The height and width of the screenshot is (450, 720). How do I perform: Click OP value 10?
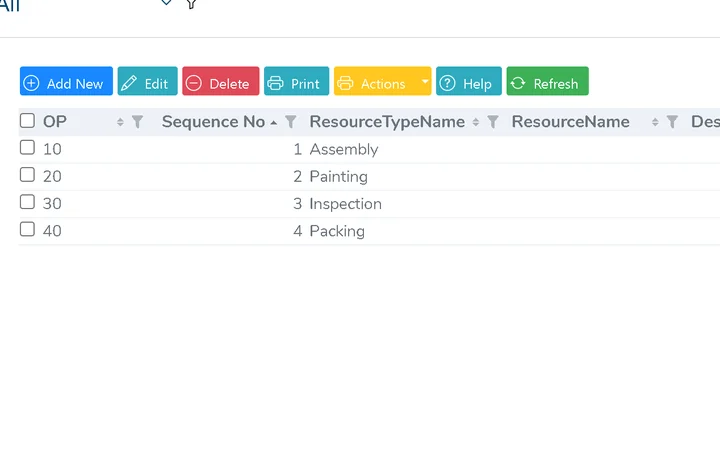[52, 149]
